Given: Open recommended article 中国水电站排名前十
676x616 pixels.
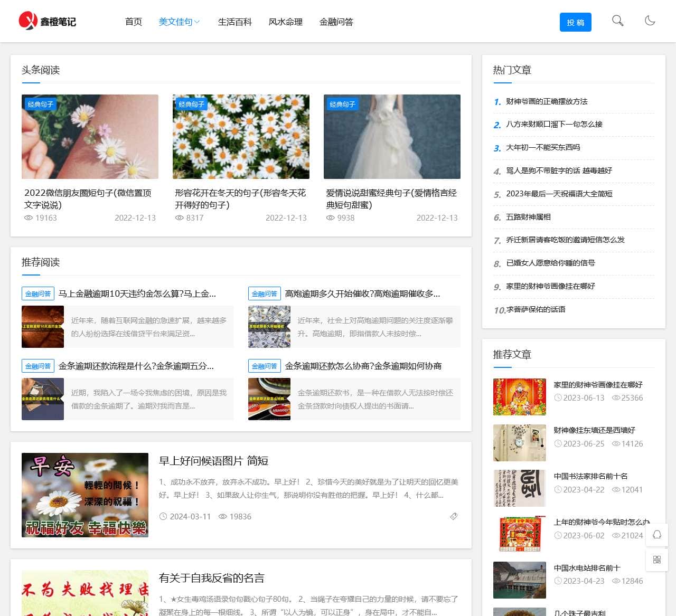Looking at the screenshot, I should coord(587,568).
